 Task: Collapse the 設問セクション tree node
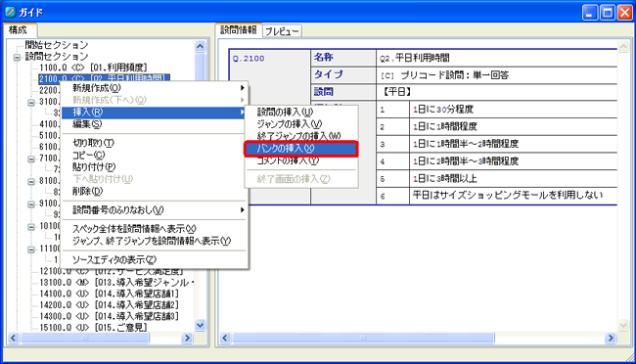pos(17,57)
